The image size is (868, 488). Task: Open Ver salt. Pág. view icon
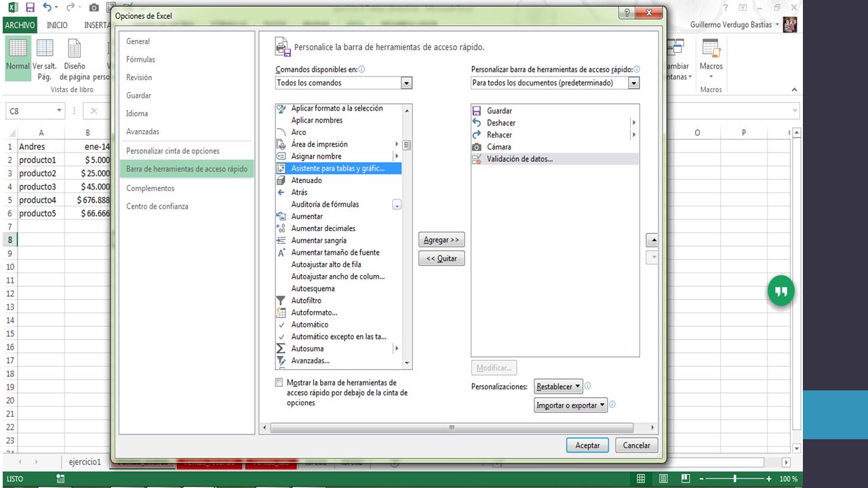pos(45,60)
